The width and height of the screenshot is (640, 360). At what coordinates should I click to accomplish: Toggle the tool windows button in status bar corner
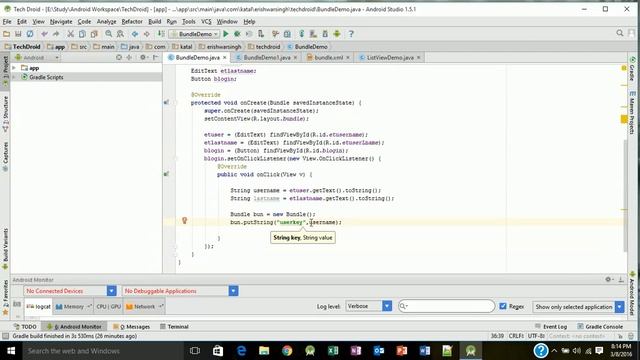(x=5, y=336)
